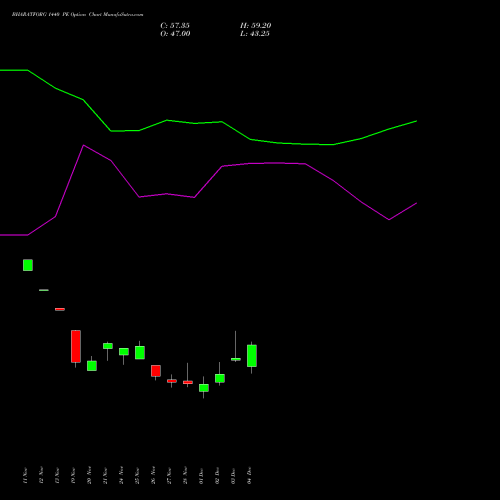The width and height of the screenshot is (500, 500).
Task: Click the 20 Nov date label
Action: (x=89, y=475)
